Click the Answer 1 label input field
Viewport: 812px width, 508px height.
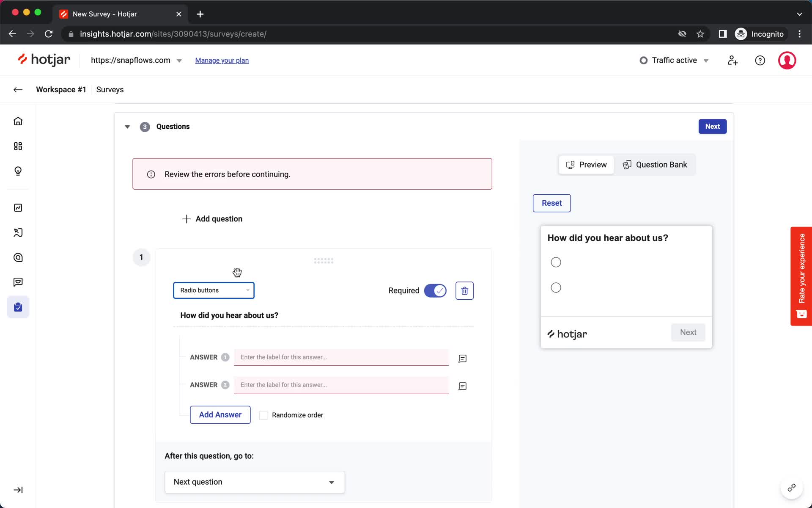point(341,356)
